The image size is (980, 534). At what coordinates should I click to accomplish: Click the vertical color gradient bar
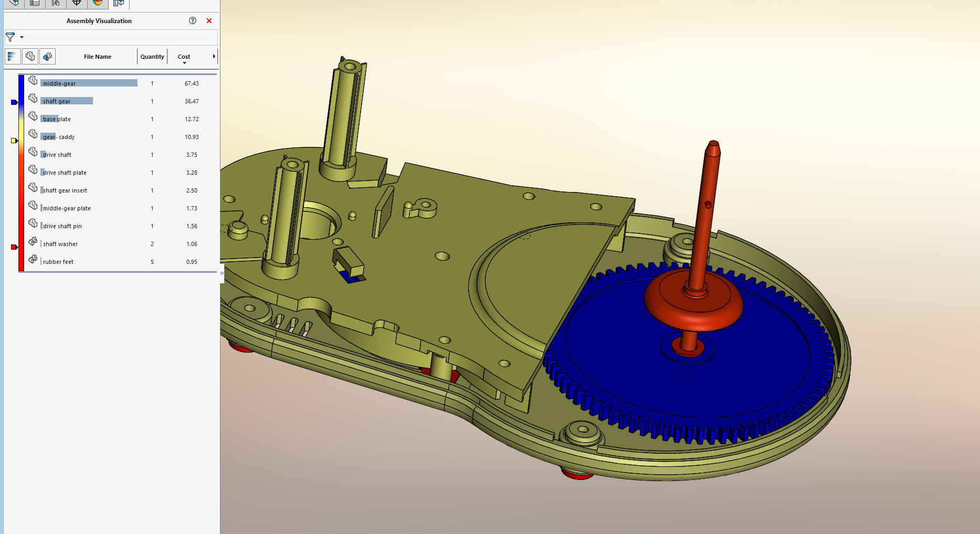tap(21, 173)
